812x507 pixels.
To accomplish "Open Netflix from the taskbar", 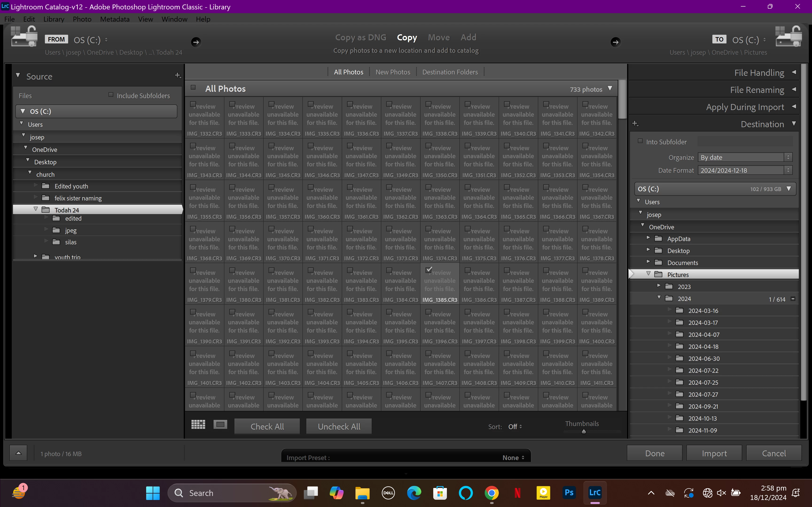I will pyautogui.click(x=517, y=493).
